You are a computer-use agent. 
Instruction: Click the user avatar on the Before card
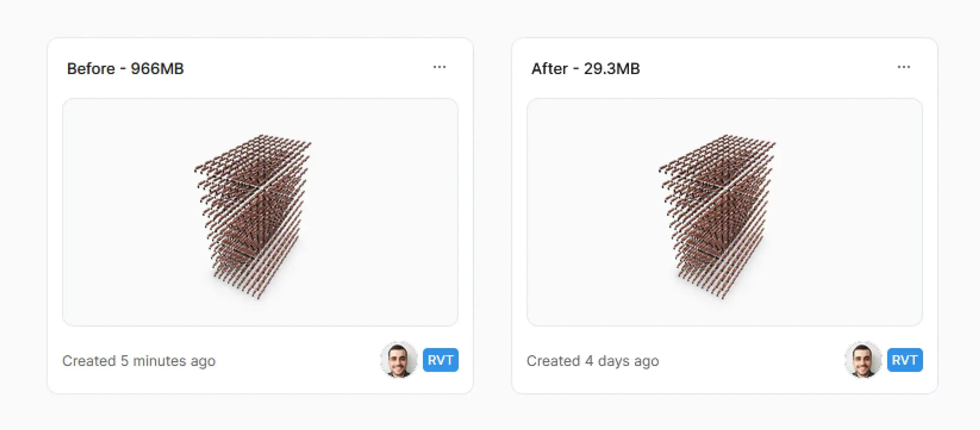tap(398, 360)
